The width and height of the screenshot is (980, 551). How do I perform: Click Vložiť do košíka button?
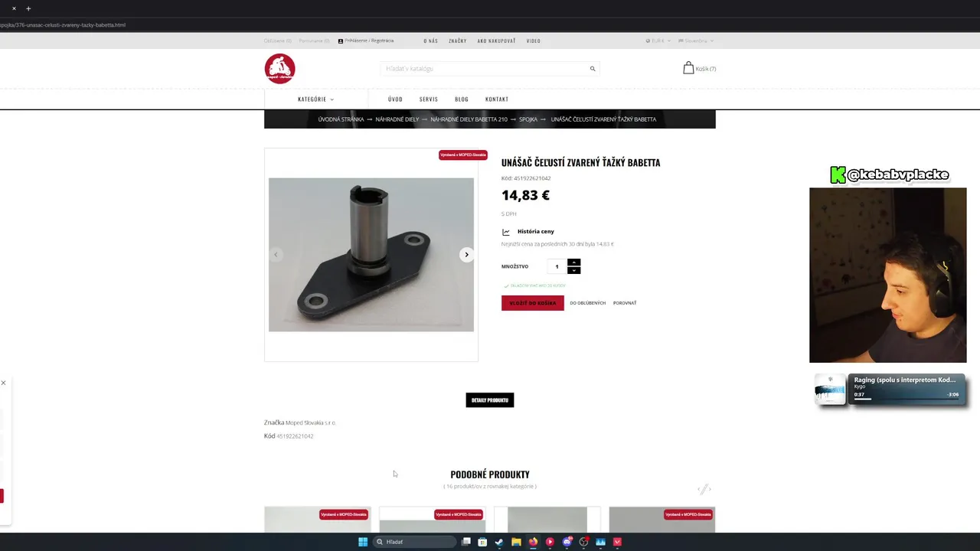tap(533, 303)
